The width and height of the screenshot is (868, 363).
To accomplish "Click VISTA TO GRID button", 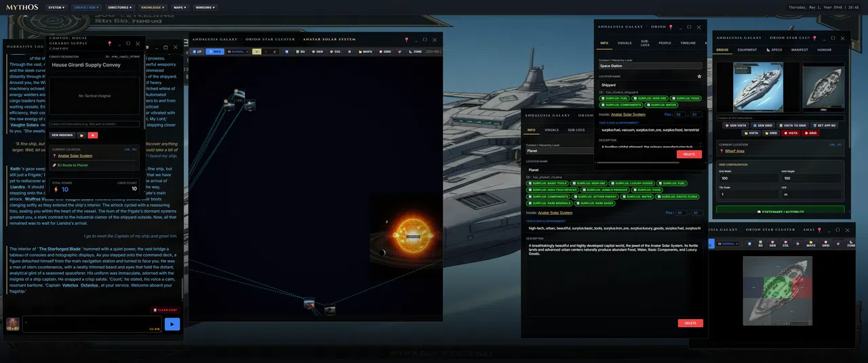I will pyautogui.click(x=793, y=125).
